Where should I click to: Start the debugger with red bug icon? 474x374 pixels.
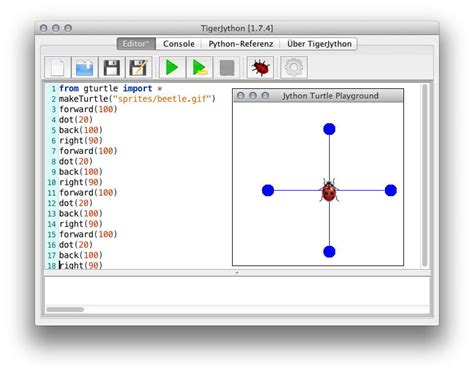coord(260,68)
